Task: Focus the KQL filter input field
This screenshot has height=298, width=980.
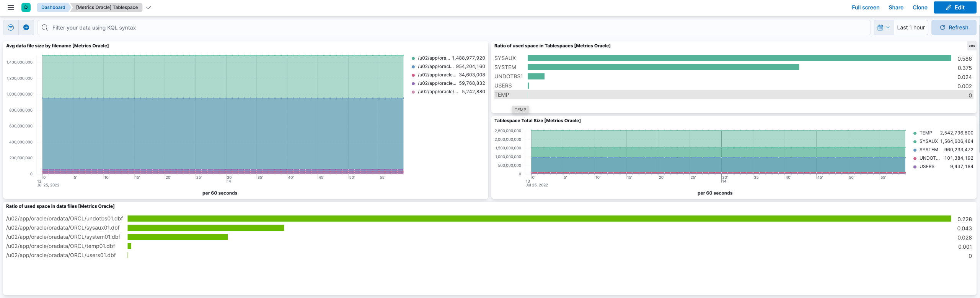Action: (x=453, y=28)
